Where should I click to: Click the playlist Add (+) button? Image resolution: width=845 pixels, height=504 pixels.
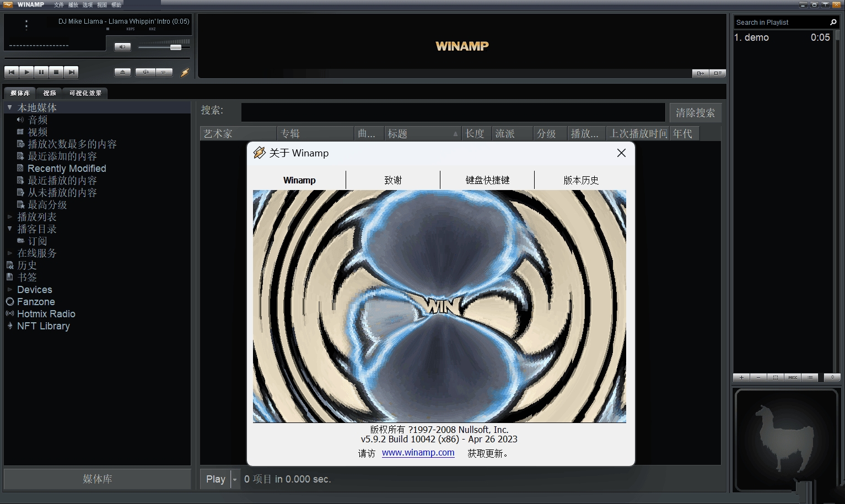coord(741,377)
